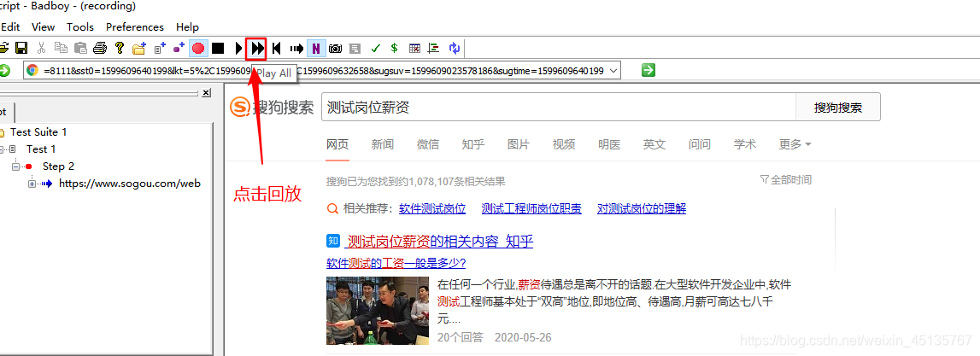980x356 pixels.
Task: Open the Tools menu
Action: coord(80,26)
